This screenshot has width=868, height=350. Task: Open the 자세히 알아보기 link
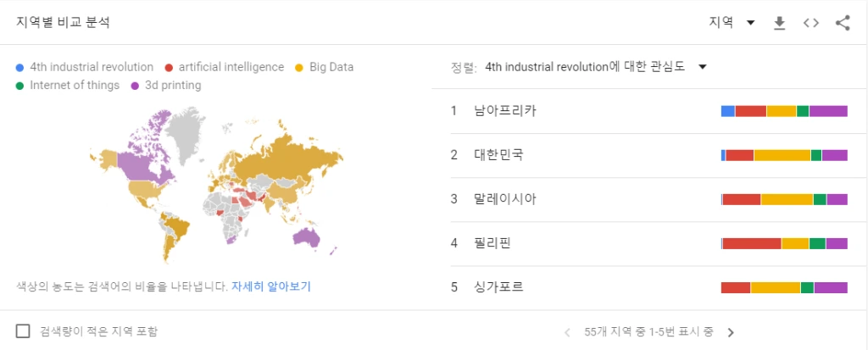(271, 286)
